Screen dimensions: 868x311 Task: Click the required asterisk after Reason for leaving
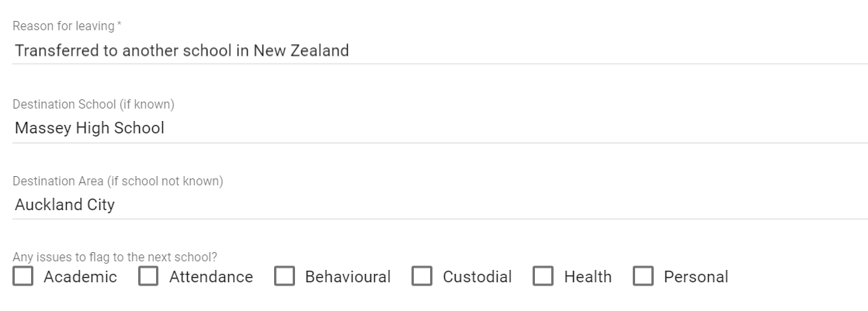tap(119, 26)
